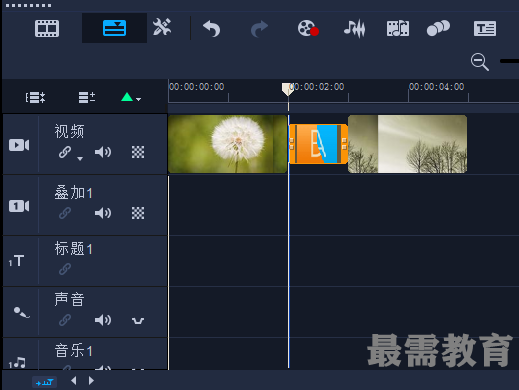Click the 音乐1 track label
Viewport: 519px width, 390px height.
click(x=73, y=351)
